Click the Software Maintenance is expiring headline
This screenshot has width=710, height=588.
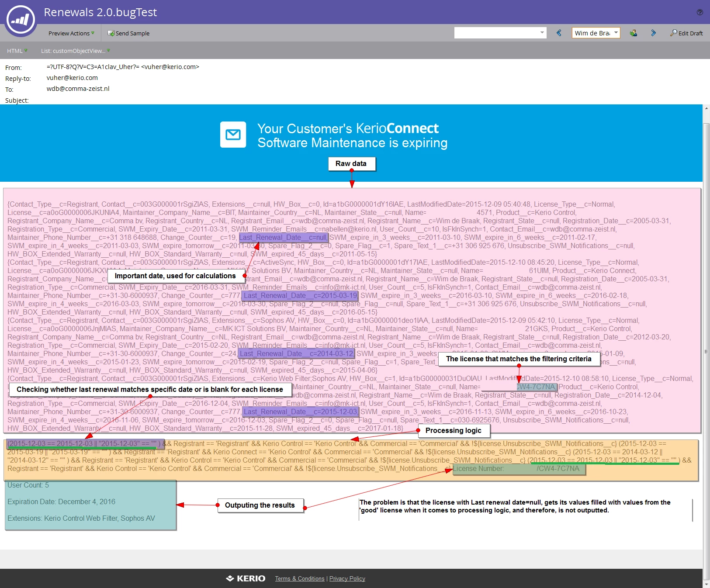[353, 143]
